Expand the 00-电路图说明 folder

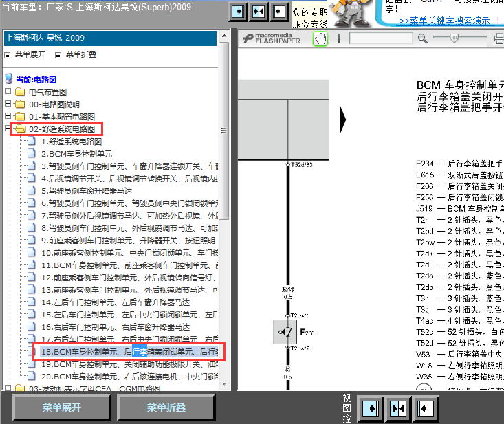[x=8, y=104]
